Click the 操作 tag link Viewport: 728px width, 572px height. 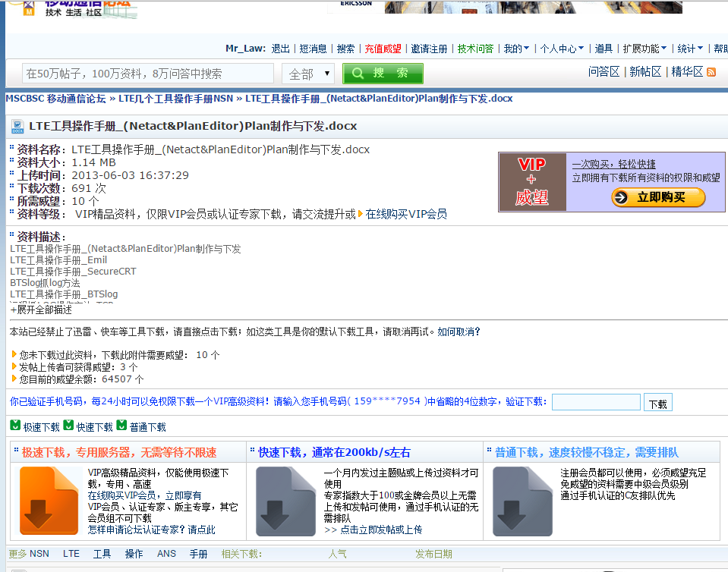click(134, 554)
